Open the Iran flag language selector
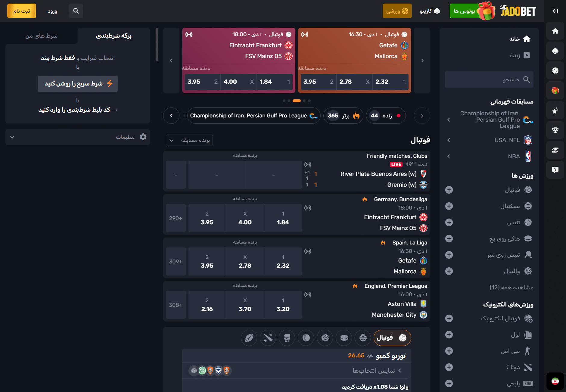This screenshot has width=566, height=392. click(x=555, y=381)
